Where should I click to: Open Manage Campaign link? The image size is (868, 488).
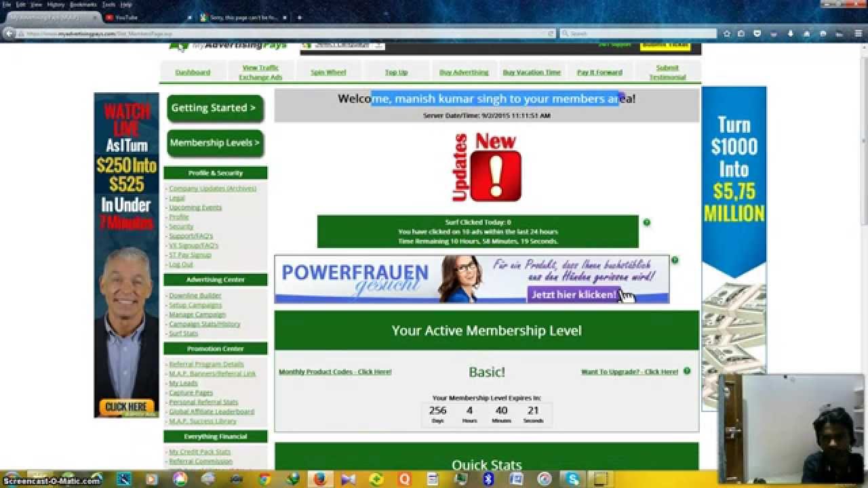click(197, 314)
